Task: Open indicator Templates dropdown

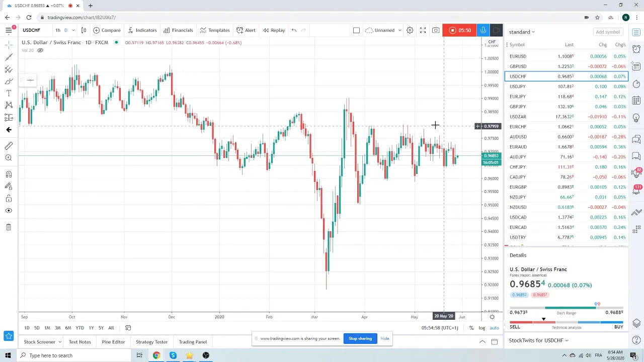Action: [215, 30]
